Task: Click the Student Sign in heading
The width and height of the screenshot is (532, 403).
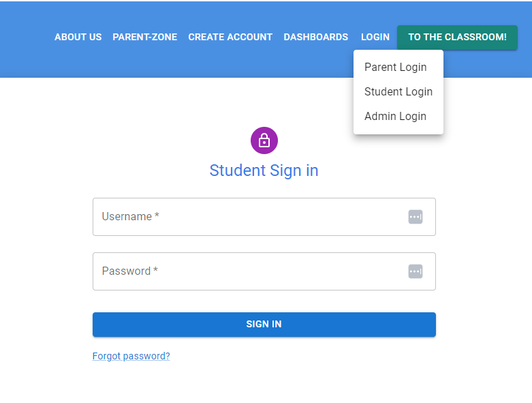Action: pos(264,170)
